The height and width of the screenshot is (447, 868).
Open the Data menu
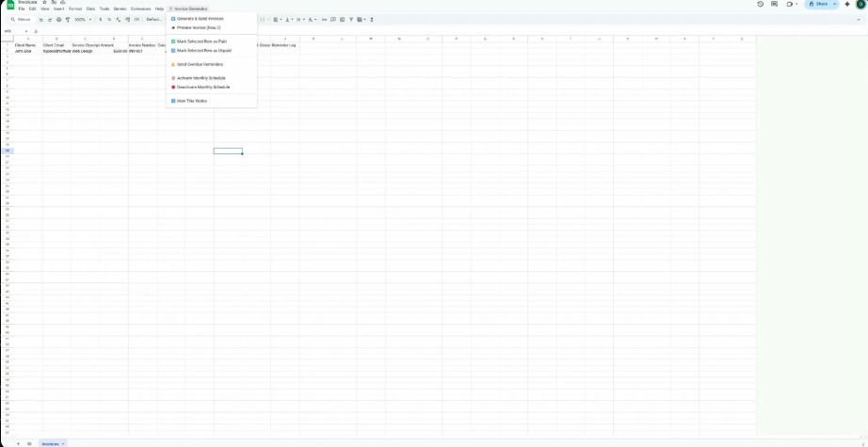point(90,8)
